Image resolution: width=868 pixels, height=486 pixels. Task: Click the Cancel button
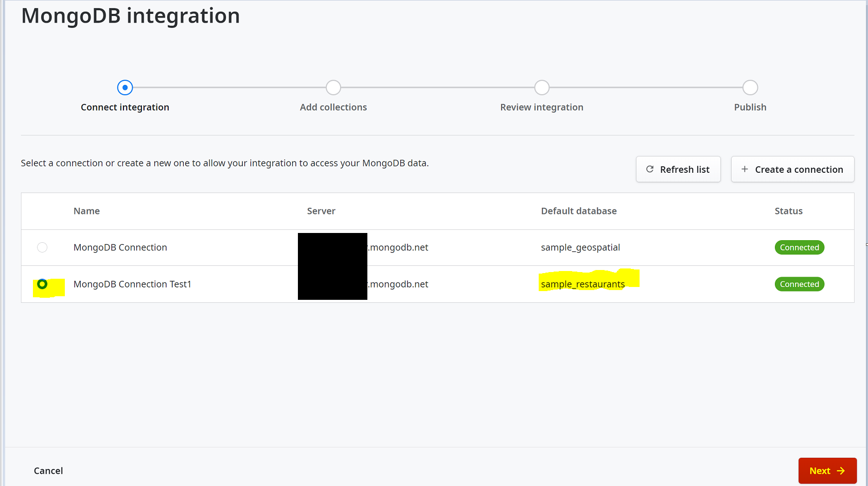coord(48,471)
